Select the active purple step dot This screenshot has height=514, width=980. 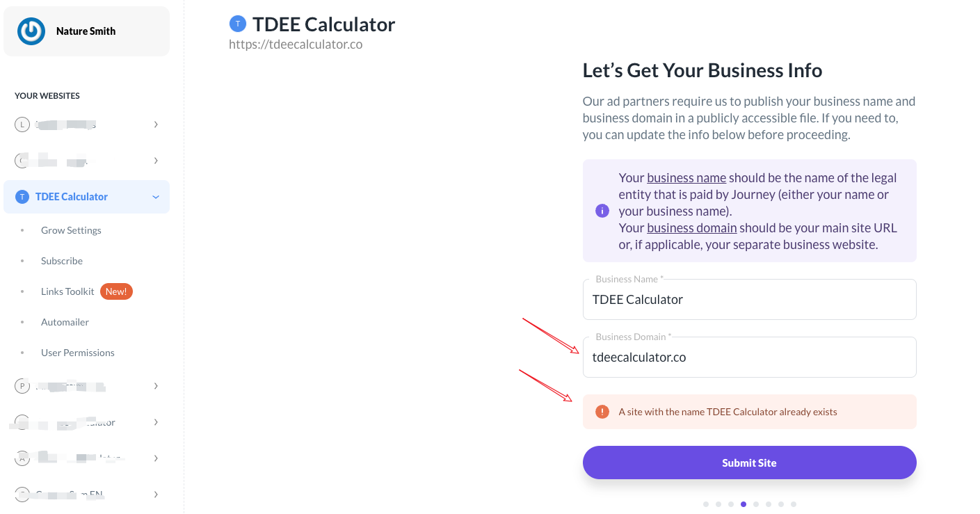tap(744, 504)
